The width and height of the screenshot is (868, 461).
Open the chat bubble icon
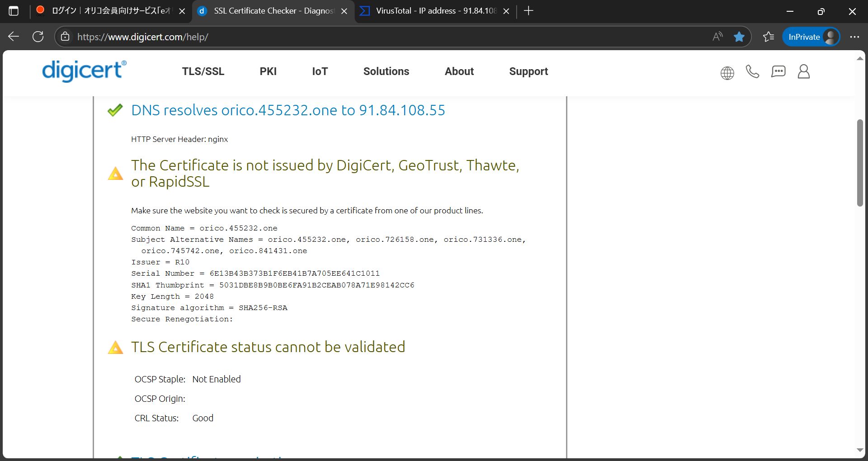click(x=778, y=71)
